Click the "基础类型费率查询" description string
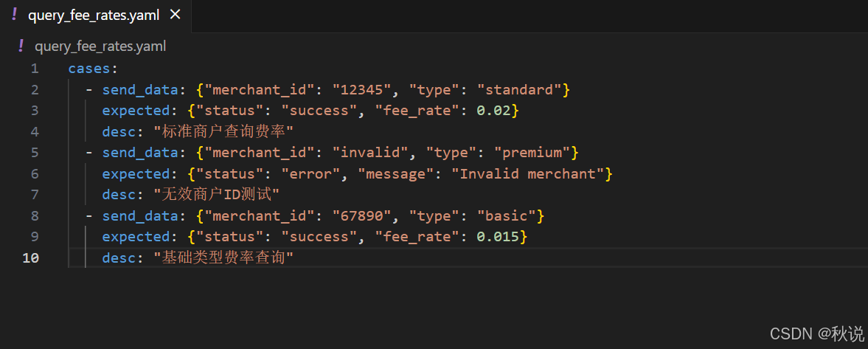 click(223, 258)
